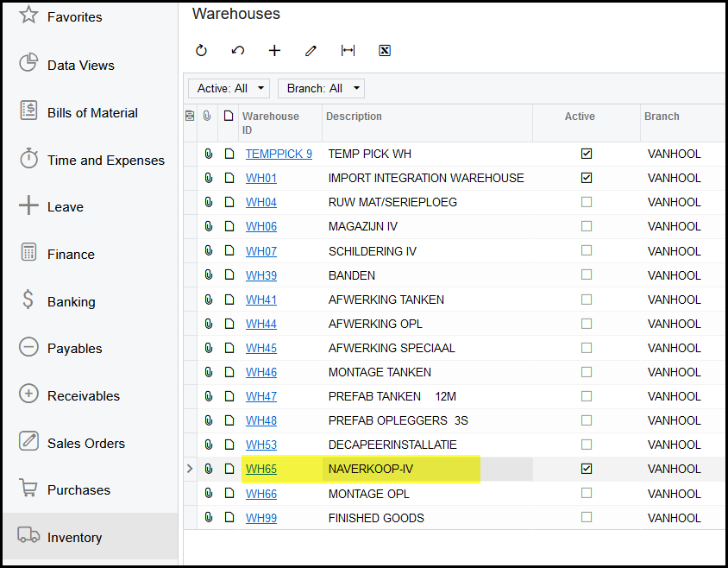Sort by the Description column header

(x=354, y=117)
